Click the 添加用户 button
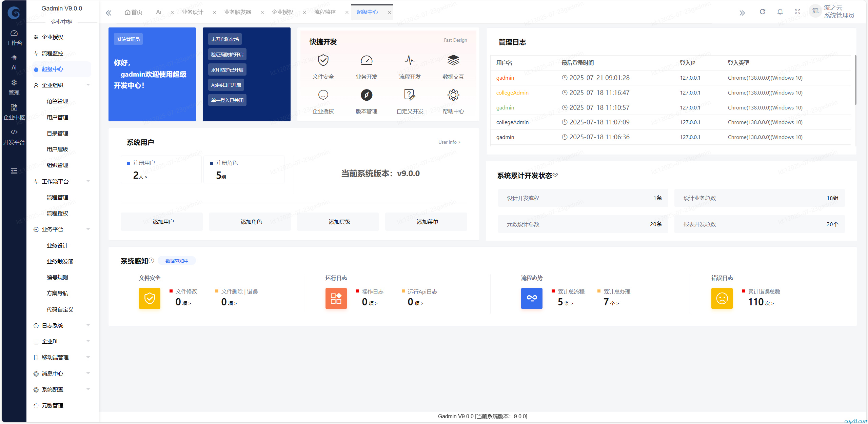The height and width of the screenshot is (424, 868). tap(163, 222)
